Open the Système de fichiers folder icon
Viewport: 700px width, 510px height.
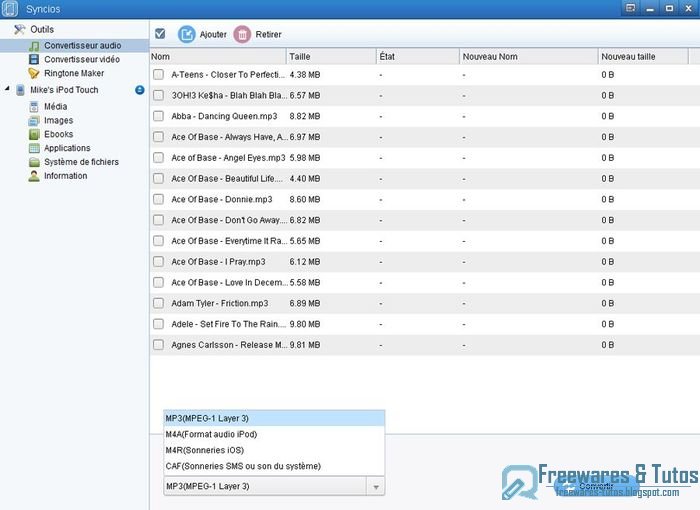click(34, 162)
